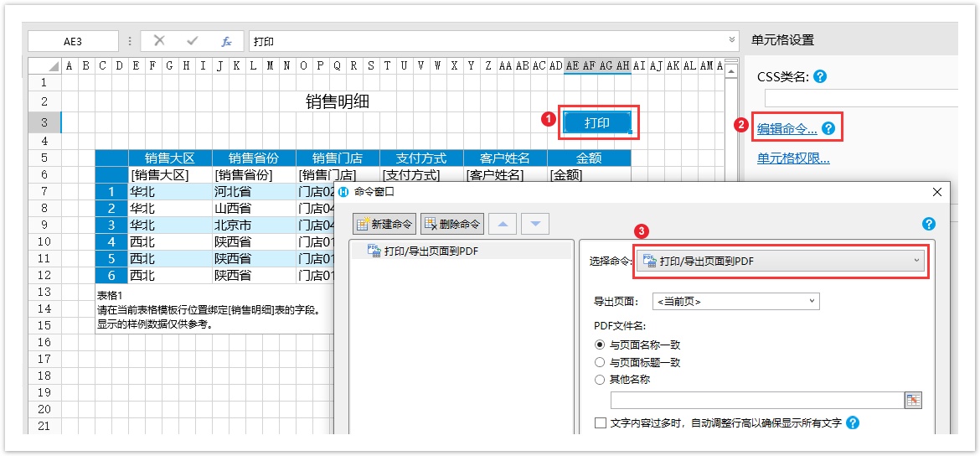Image resolution: width=980 pixels, height=456 pixels.
Task: Enable auto-adjust row height checkbox
Action: click(600, 423)
